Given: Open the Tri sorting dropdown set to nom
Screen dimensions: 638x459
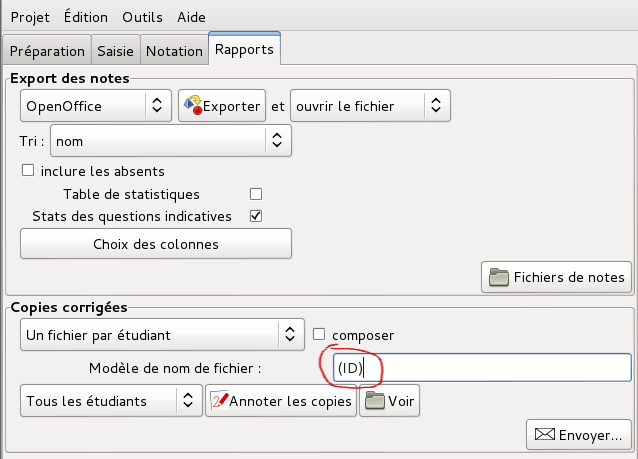Looking at the screenshot, I should click(171, 141).
